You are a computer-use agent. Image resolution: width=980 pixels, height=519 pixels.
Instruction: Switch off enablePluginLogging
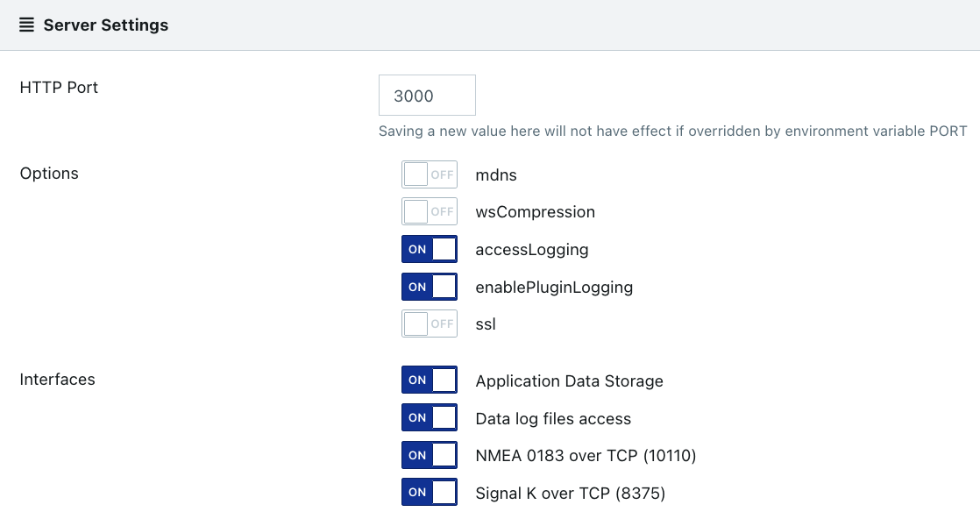click(x=430, y=287)
